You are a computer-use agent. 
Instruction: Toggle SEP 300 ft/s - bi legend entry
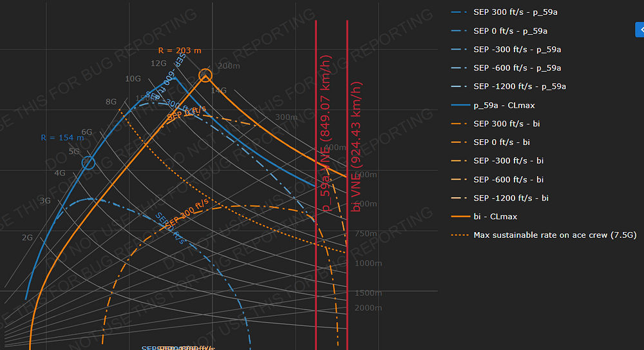tap(495, 124)
